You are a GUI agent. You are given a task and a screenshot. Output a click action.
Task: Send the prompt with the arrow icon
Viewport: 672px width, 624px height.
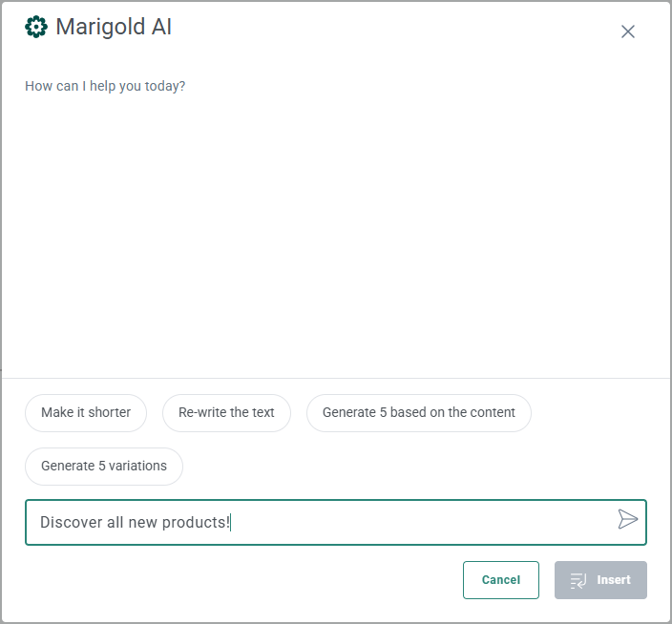pyautogui.click(x=627, y=519)
